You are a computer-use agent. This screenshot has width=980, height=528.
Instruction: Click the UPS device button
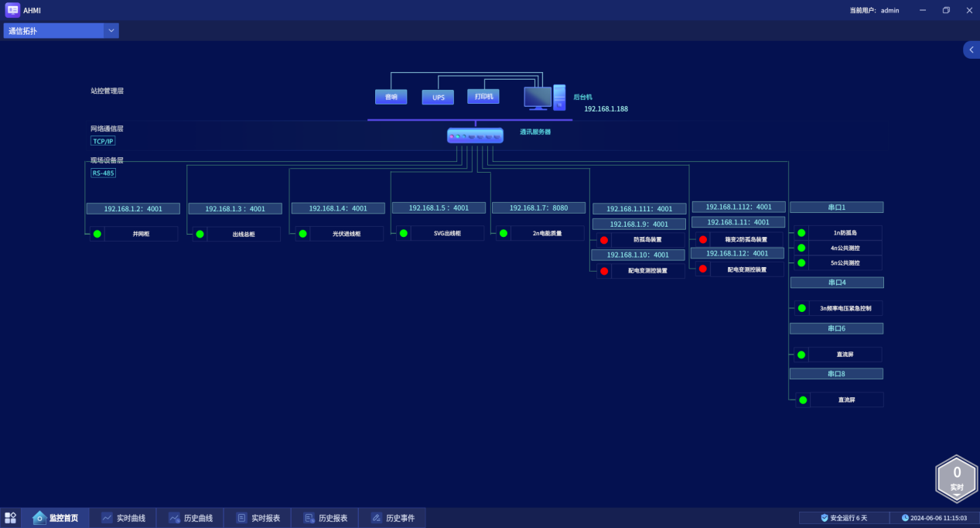point(438,98)
